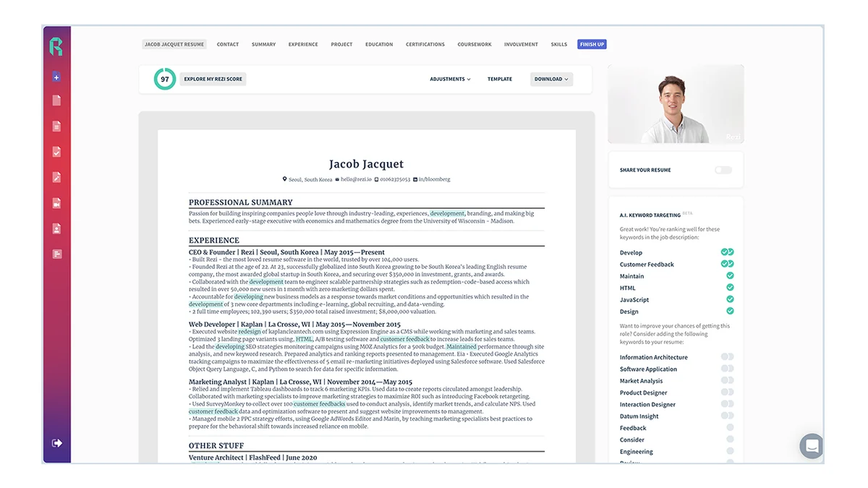
Task: Switch to the Experience tab
Action: coord(303,44)
